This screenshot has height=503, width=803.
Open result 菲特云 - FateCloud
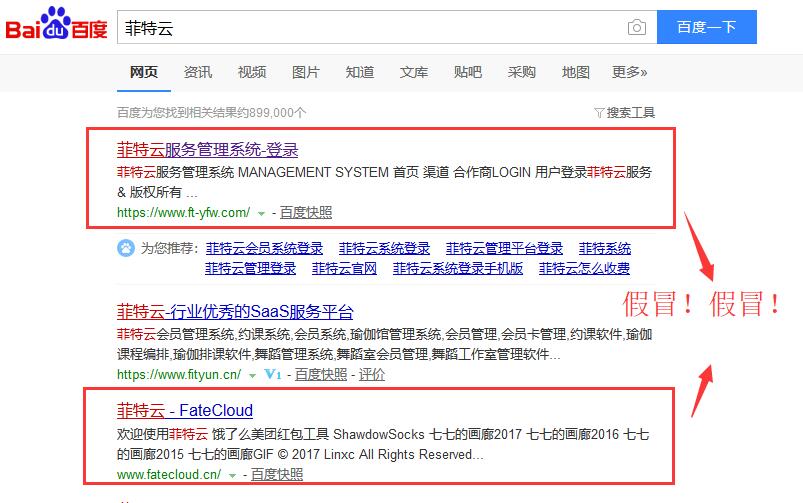pos(185,410)
